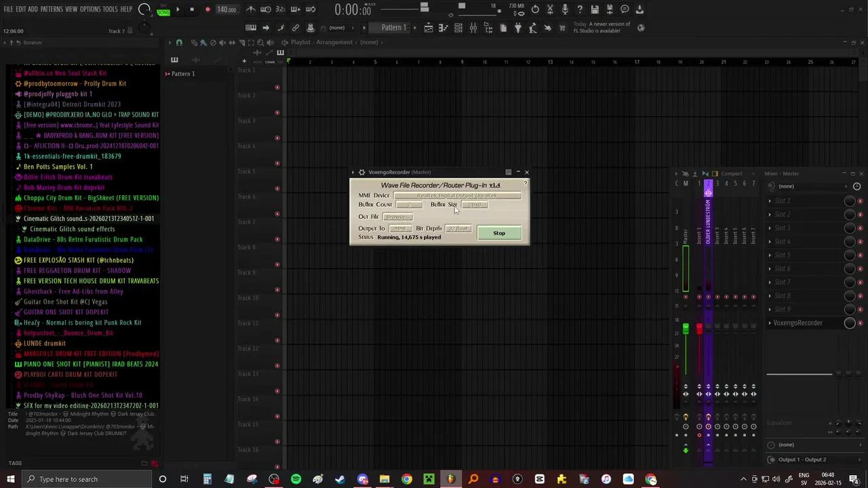Click the chat bubble icon in toolbar

[625, 9]
